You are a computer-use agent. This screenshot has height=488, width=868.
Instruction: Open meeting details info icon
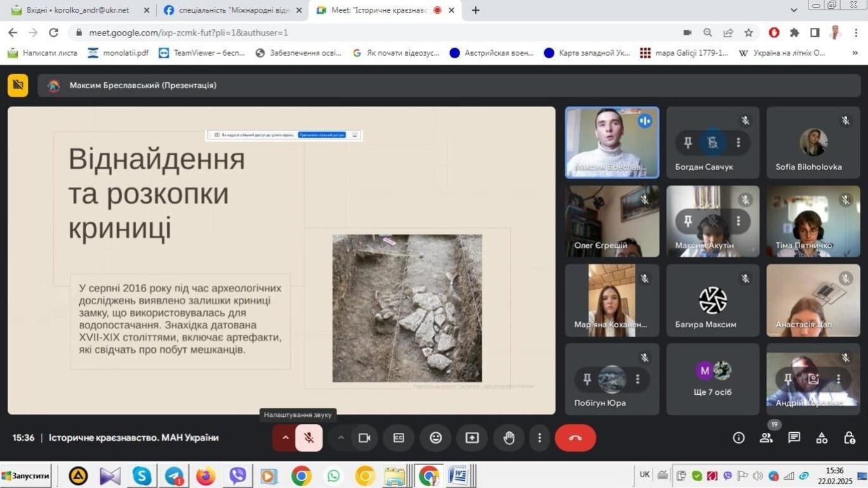(x=738, y=438)
